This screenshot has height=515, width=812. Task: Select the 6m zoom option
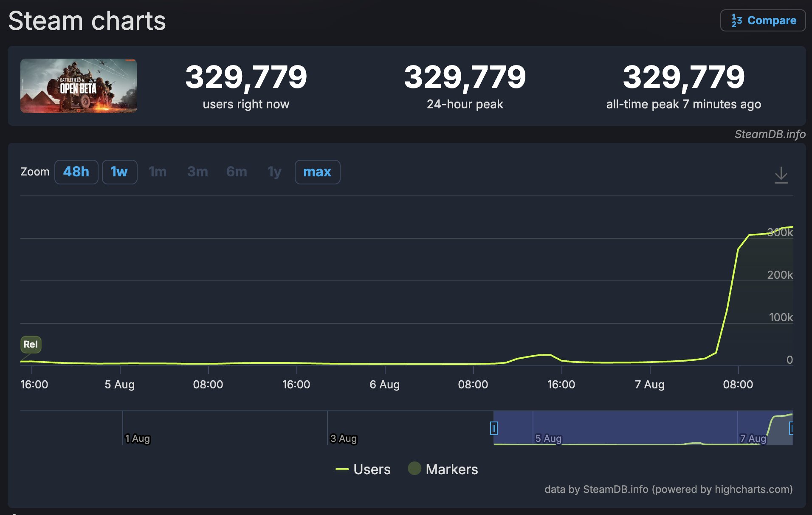coord(237,172)
